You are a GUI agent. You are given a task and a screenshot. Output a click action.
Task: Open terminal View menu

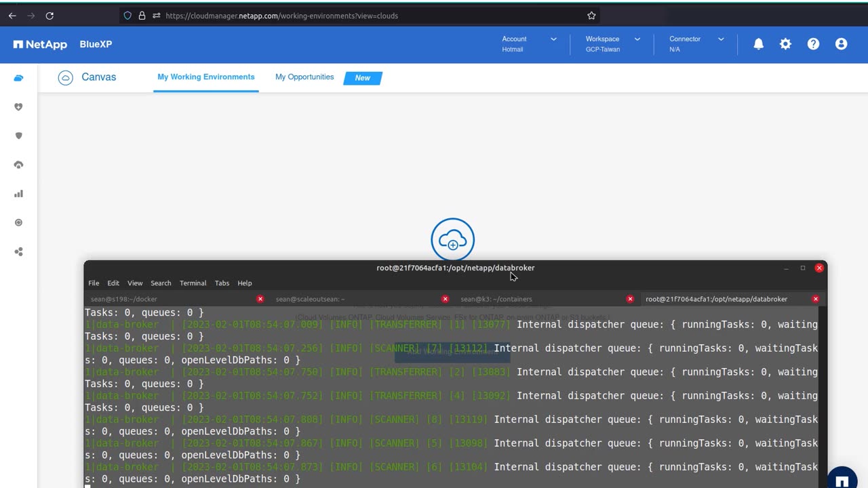135,283
